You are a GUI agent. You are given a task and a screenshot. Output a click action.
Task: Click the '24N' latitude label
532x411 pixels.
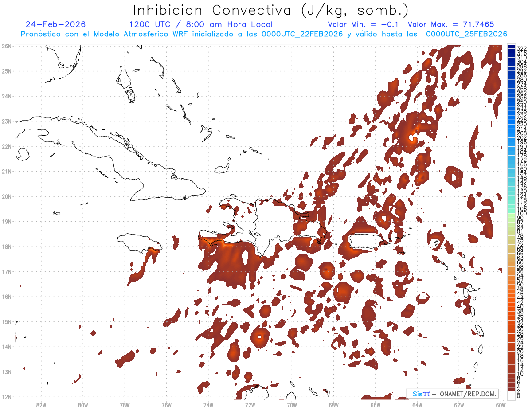tap(7, 96)
